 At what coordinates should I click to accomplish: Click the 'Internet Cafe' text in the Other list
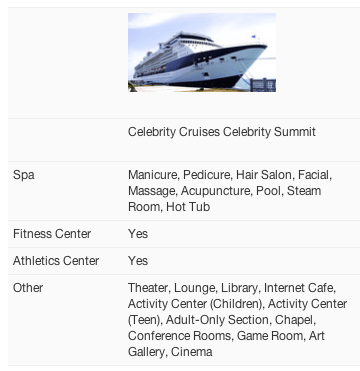[x=299, y=288]
